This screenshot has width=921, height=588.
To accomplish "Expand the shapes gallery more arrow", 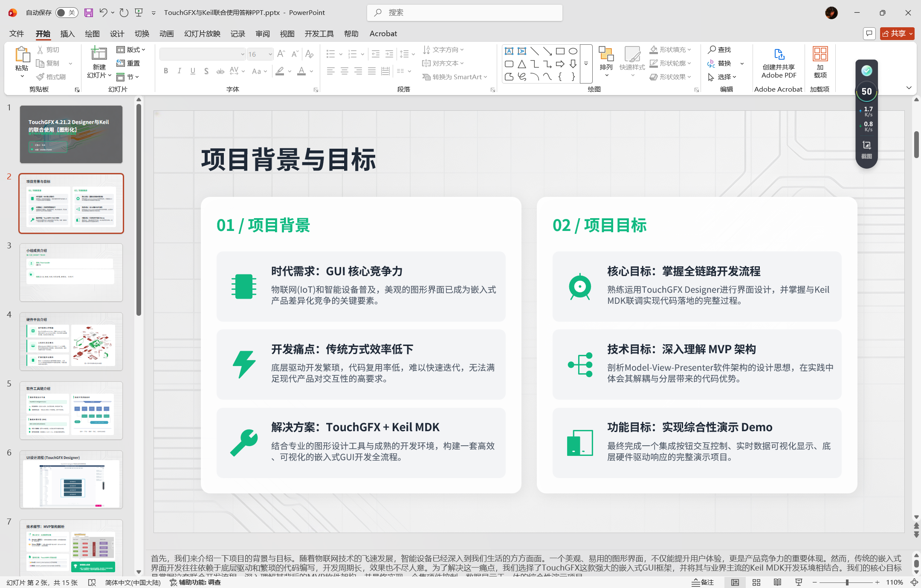I will tap(586, 63).
